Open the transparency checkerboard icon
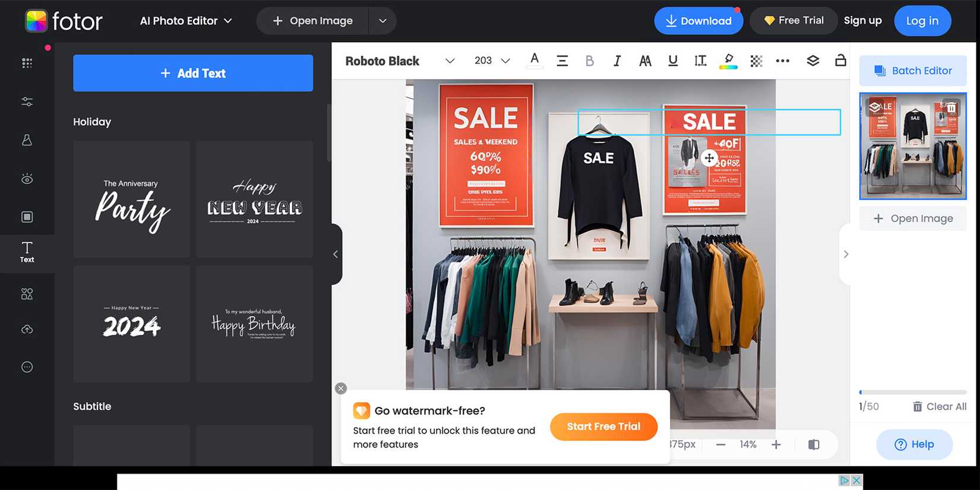Viewport: 980px width, 490px height. tap(756, 61)
